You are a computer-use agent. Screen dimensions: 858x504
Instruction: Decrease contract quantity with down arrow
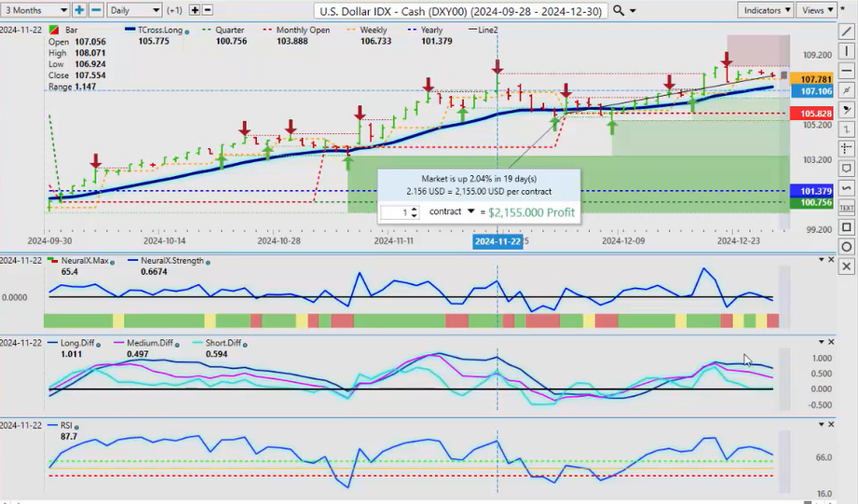pyautogui.click(x=415, y=215)
